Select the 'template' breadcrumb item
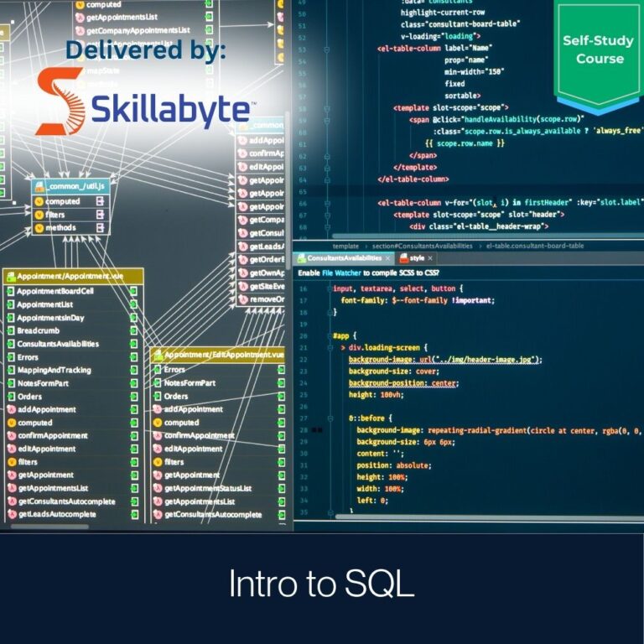 click(345, 246)
